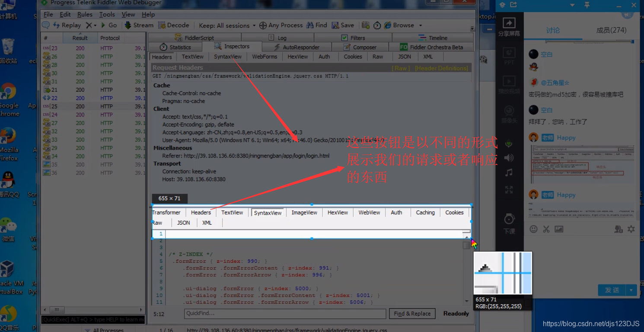Open the AutoResponder tab
The width and height of the screenshot is (644, 332).
click(297, 47)
